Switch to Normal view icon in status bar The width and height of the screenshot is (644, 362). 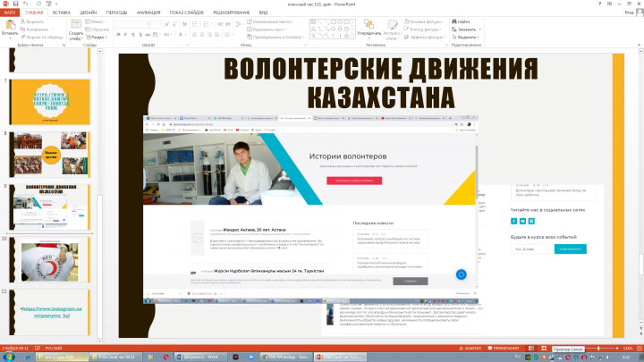pos(531,348)
